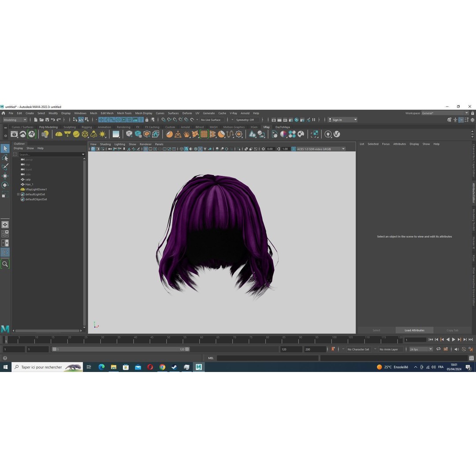This screenshot has height=476, width=476.
Task: Open Steam from the Windows taskbar
Action: click(174, 367)
